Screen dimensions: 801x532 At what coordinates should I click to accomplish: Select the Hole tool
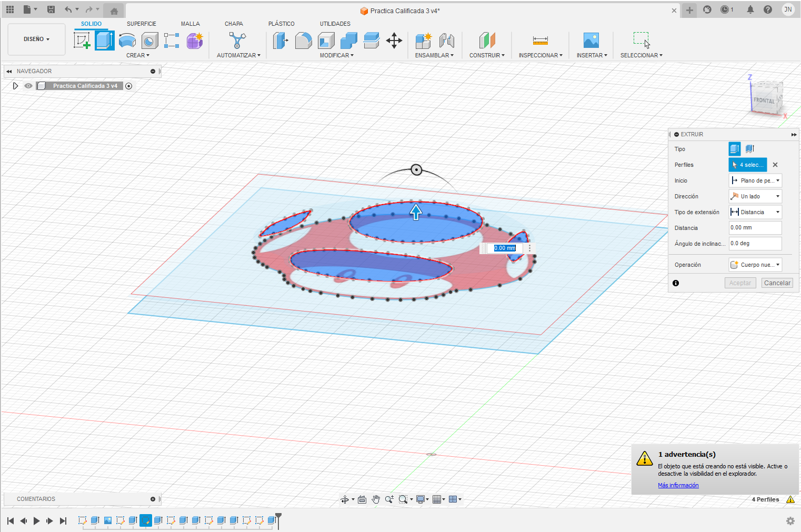point(149,41)
